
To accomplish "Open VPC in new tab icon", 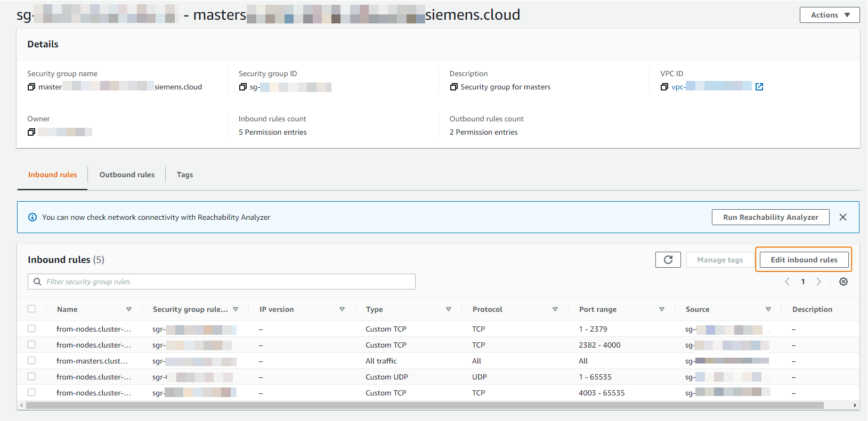I will click(759, 87).
